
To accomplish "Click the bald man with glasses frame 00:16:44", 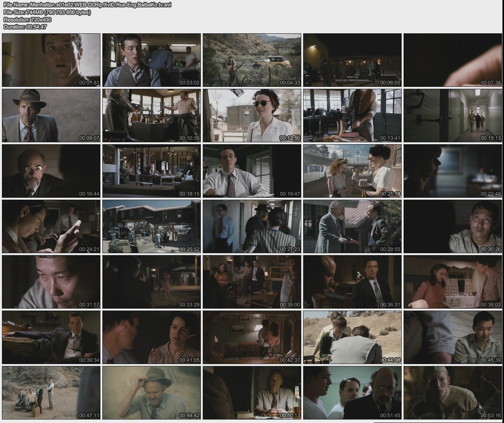I will 51,171.
